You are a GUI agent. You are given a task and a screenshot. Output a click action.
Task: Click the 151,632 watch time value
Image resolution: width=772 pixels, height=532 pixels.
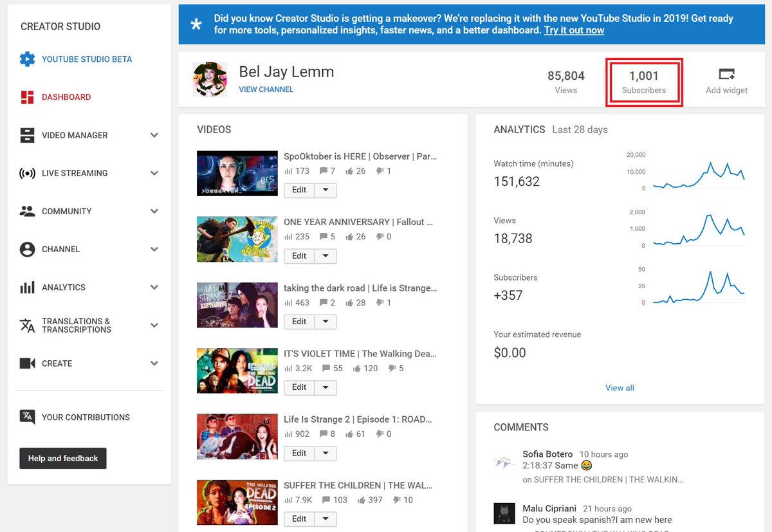point(517,181)
